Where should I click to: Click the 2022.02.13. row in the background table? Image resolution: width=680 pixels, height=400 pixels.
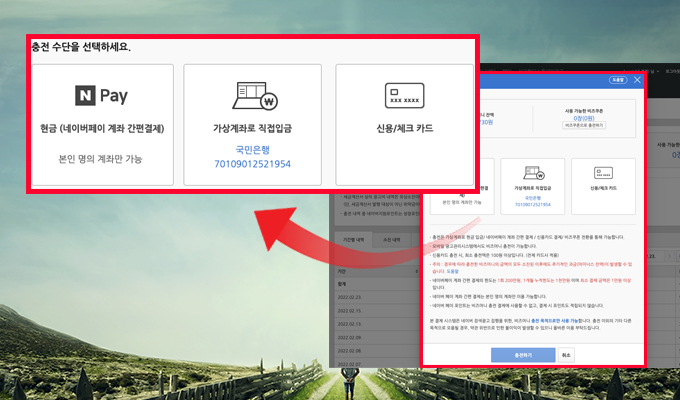(376, 324)
